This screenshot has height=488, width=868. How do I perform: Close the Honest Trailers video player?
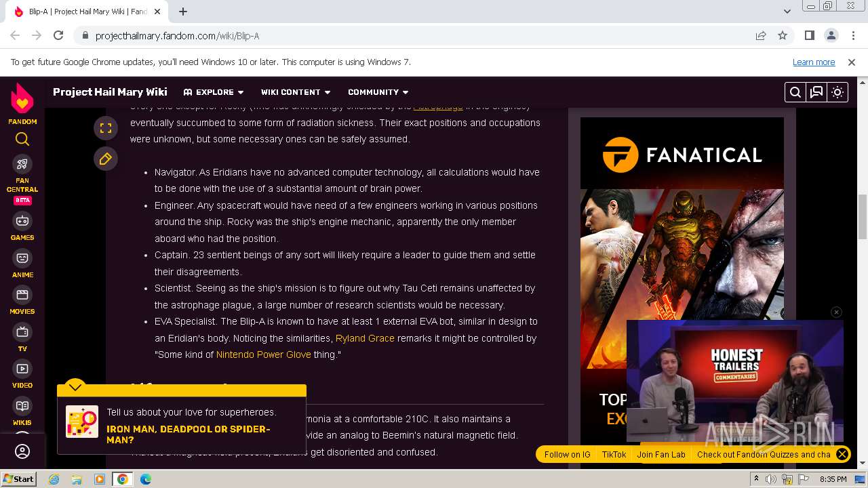(836, 312)
